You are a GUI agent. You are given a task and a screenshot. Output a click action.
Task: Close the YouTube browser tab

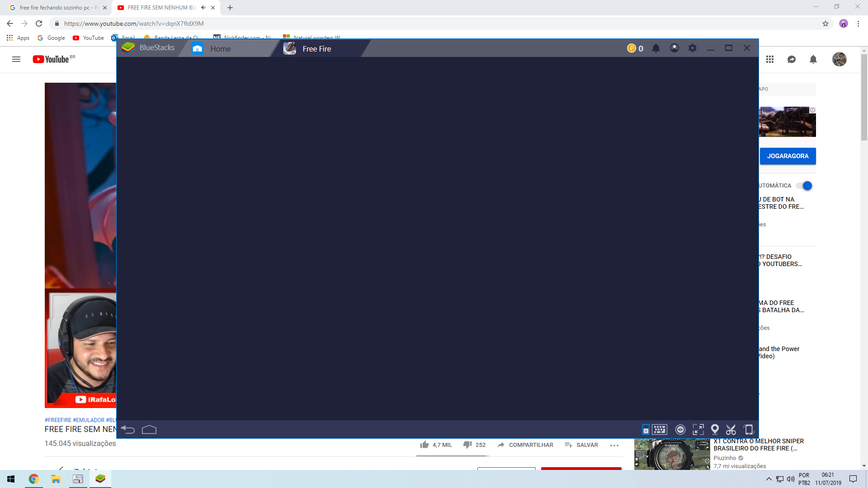(213, 8)
